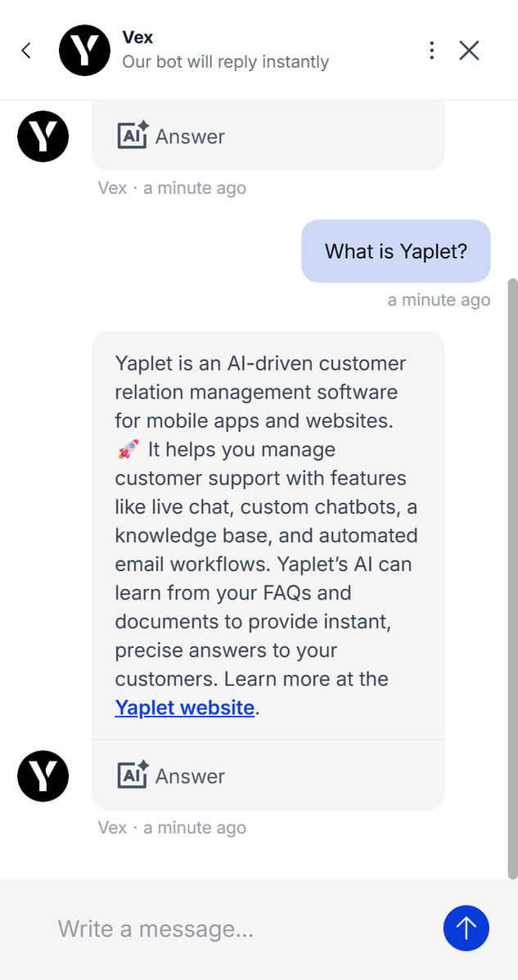This screenshot has height=980, width=518.
Task: Click the "Answer" label in the top message
Action: (x=190, y=137)
